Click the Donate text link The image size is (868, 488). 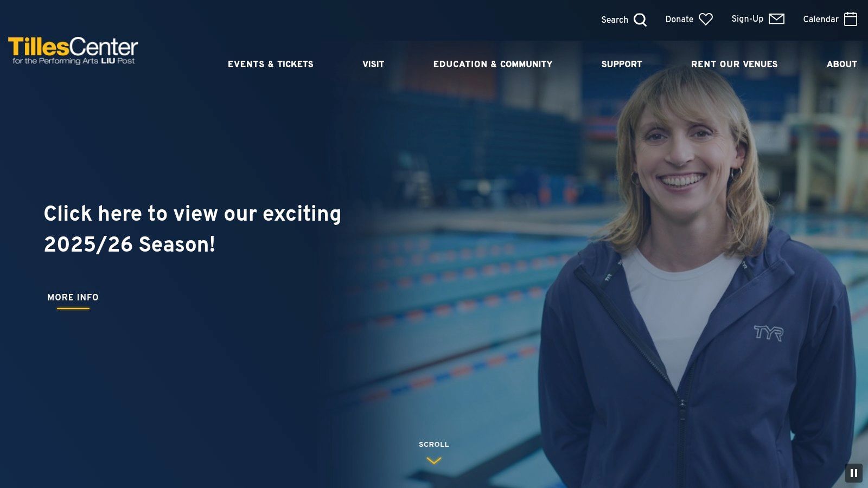[x=679, y=20]
